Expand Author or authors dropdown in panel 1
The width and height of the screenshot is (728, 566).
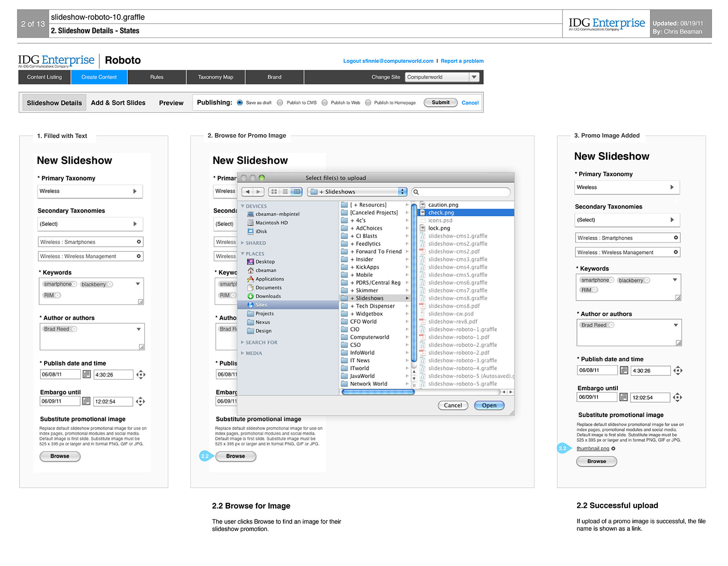(x=139, y=329)
